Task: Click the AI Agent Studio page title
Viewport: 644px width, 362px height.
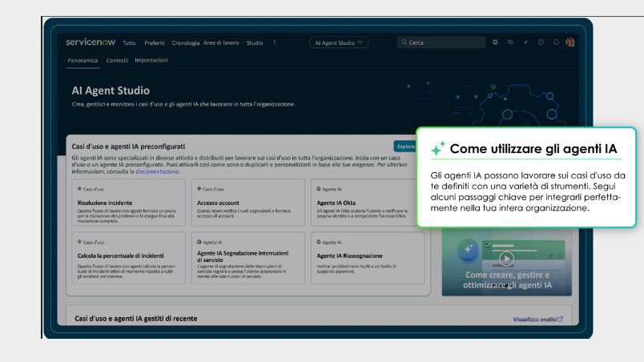Action: (111, 90)
